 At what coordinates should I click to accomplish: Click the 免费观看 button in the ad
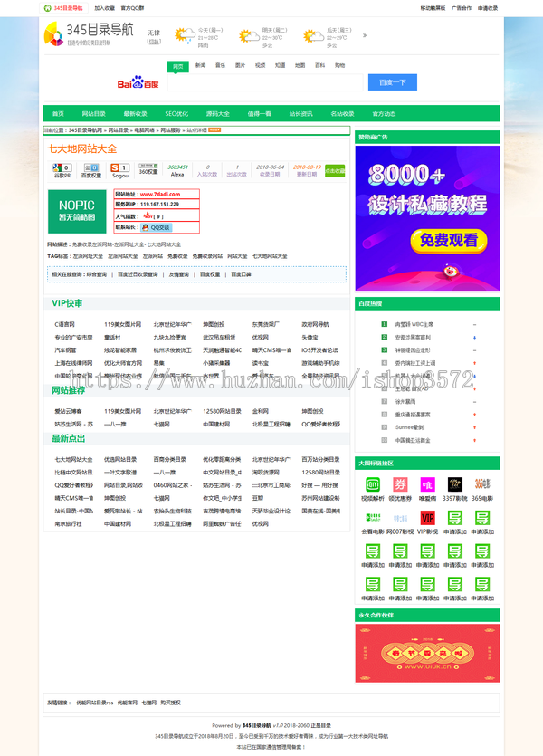coord(449,240)
